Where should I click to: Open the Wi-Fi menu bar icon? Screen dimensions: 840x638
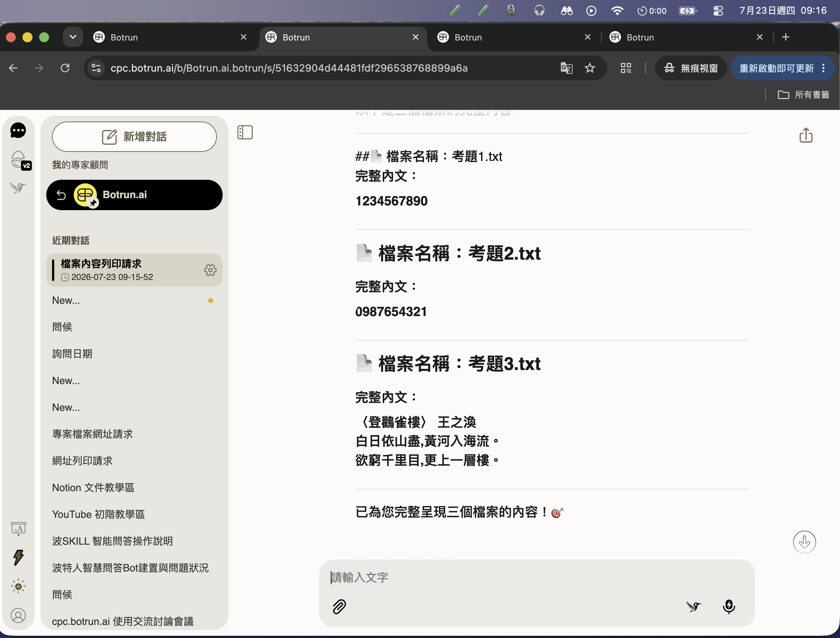[x=617, y=10]
